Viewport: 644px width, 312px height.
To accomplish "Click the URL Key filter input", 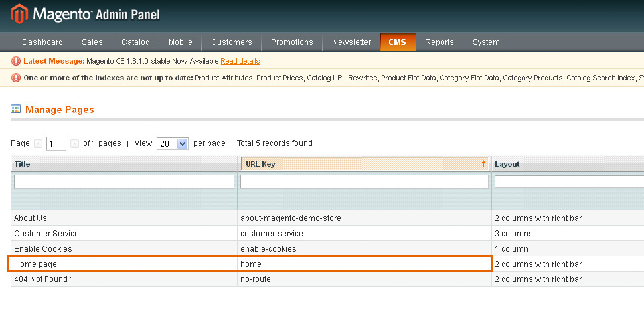I will point(364,181).
